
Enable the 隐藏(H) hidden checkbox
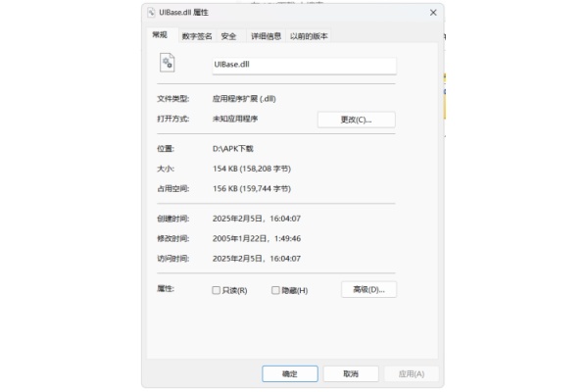tap(275, 290)
